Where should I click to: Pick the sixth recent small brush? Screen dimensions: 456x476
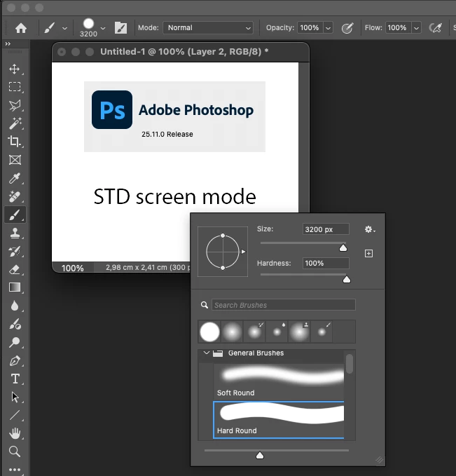pyautogui.click(x=322, y=332)
